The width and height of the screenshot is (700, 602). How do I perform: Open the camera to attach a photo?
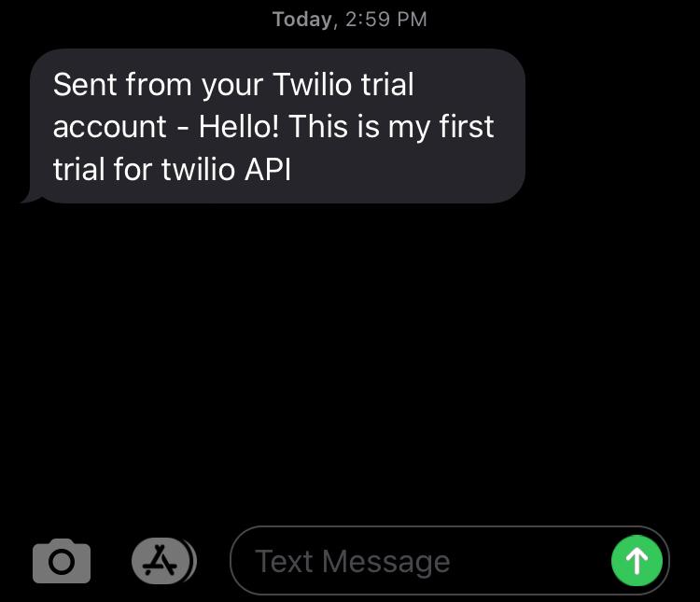(62, 561)
